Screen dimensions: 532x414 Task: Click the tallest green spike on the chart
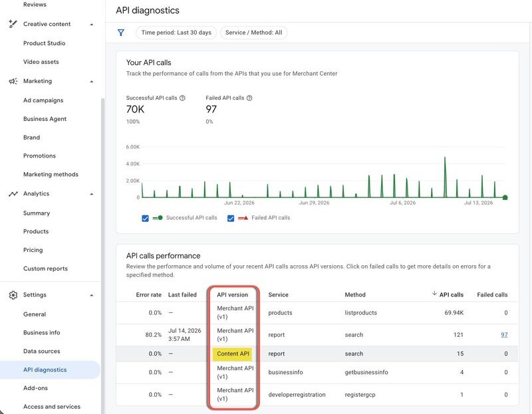pos(445,176)
